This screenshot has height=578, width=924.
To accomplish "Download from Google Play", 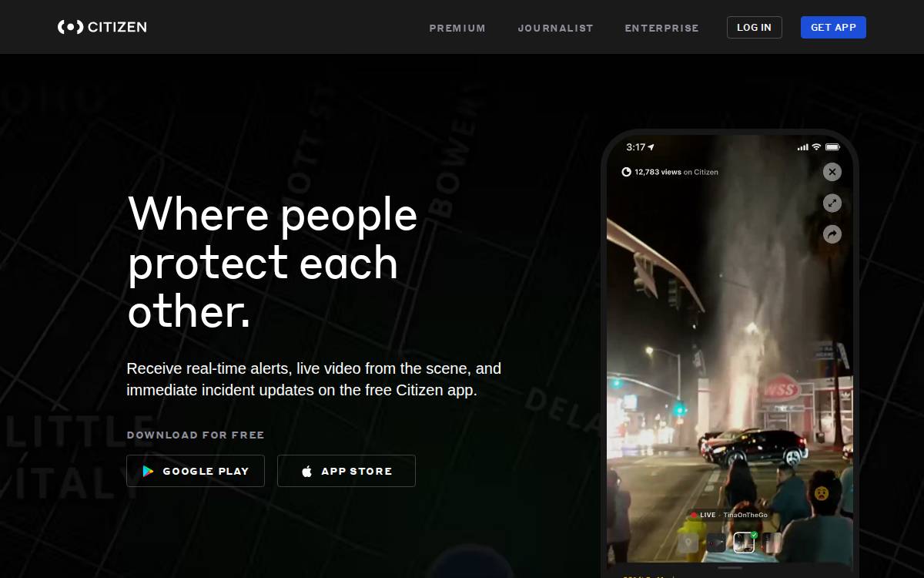I will click(196, 471).
